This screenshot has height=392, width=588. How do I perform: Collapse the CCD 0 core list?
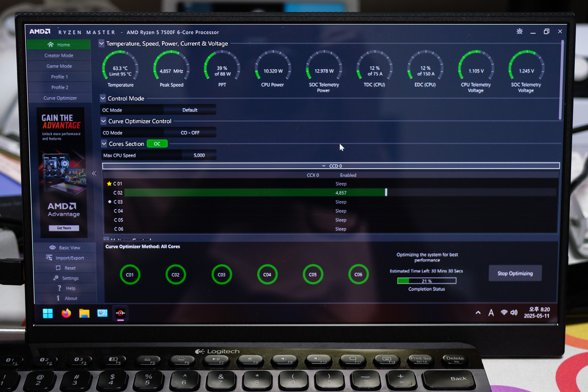tap(324, 166)
